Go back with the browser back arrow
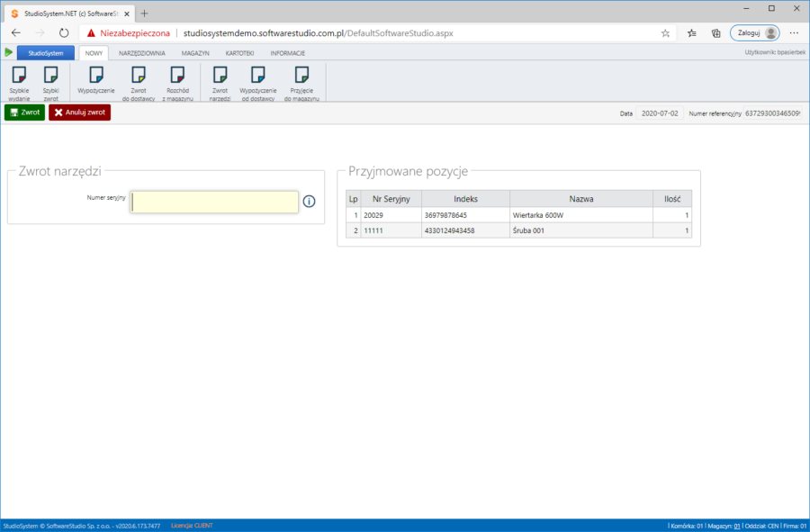This screenshot has height=532, width=810. (x=16, y=33)
